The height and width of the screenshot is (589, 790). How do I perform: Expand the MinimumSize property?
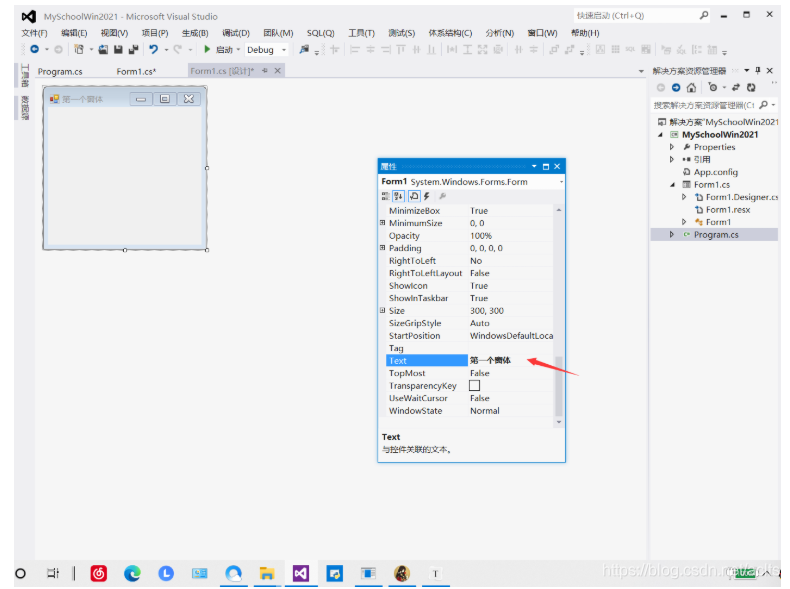click(x=382, y=223)
